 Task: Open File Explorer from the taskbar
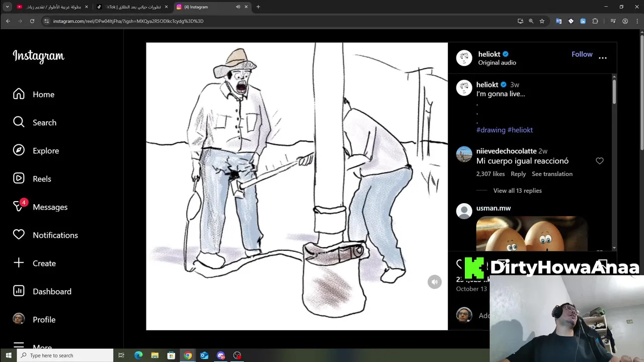pyautogui.click(x=154, y=355)
